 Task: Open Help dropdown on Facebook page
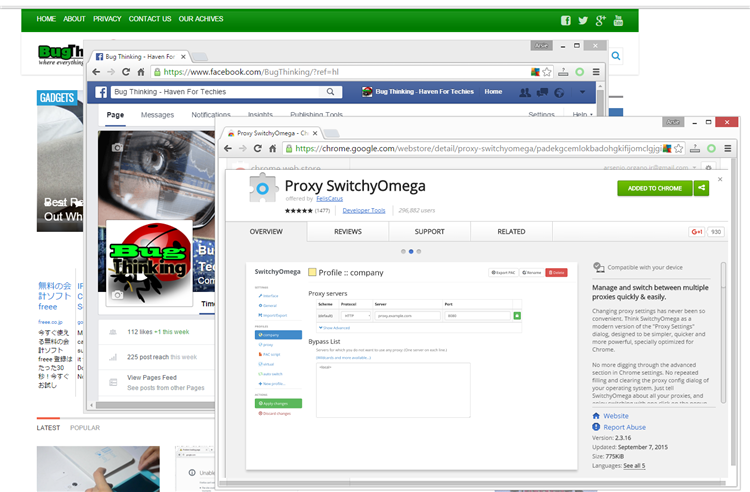[582, 115]
